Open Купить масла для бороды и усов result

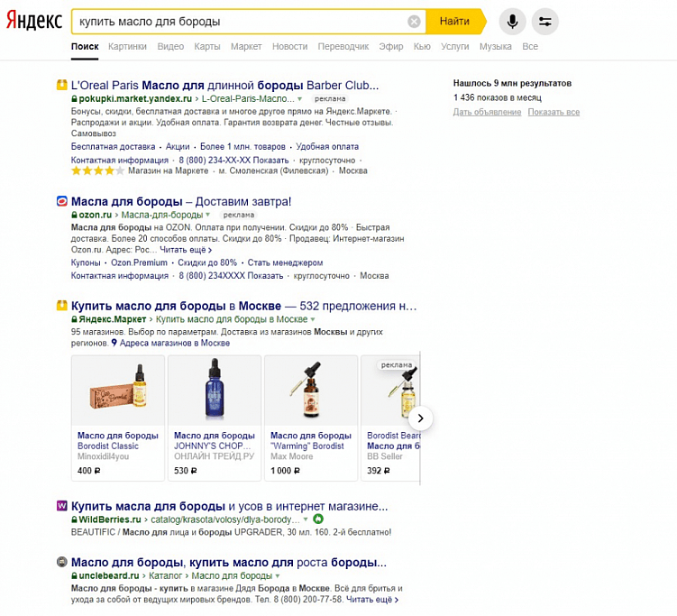(x=229, y=506)
